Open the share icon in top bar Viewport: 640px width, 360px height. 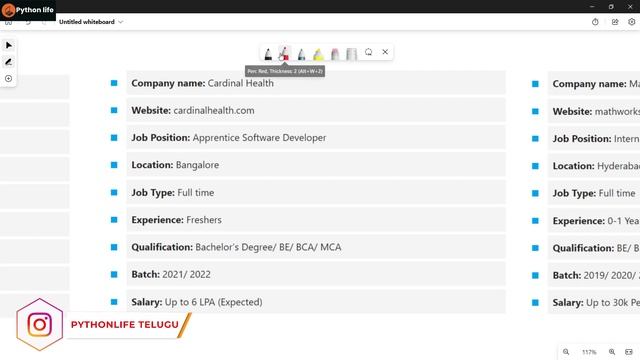click(615, 22)
